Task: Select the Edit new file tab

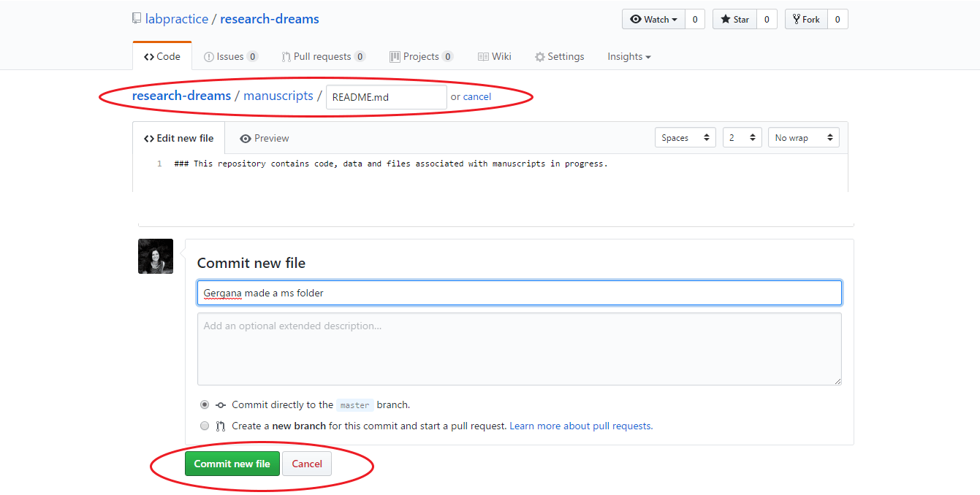Action: coord(178,137)
